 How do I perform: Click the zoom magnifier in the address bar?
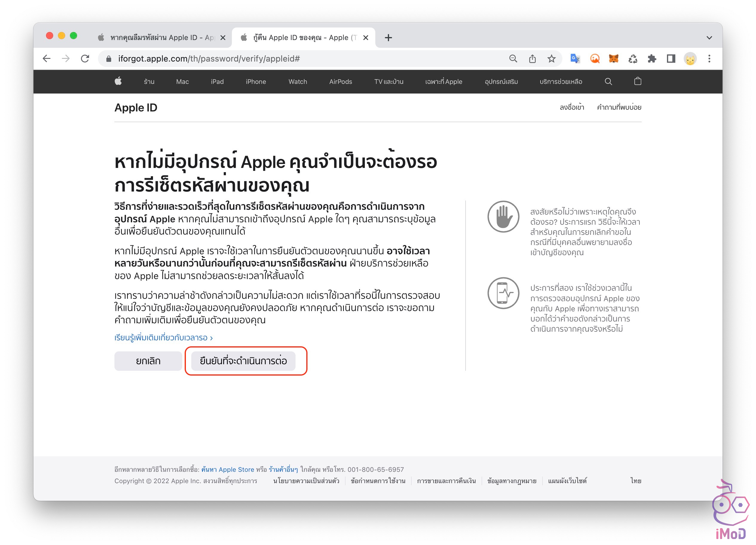[513, 59]
